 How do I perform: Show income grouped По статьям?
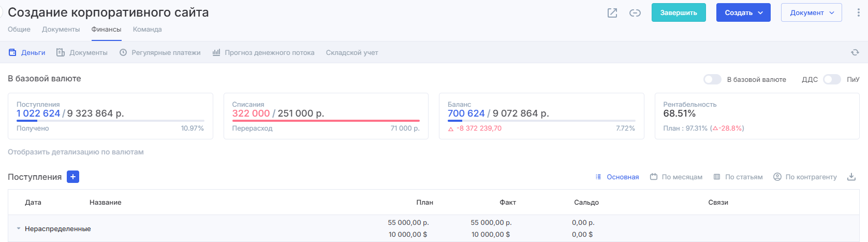coord(738,177)
